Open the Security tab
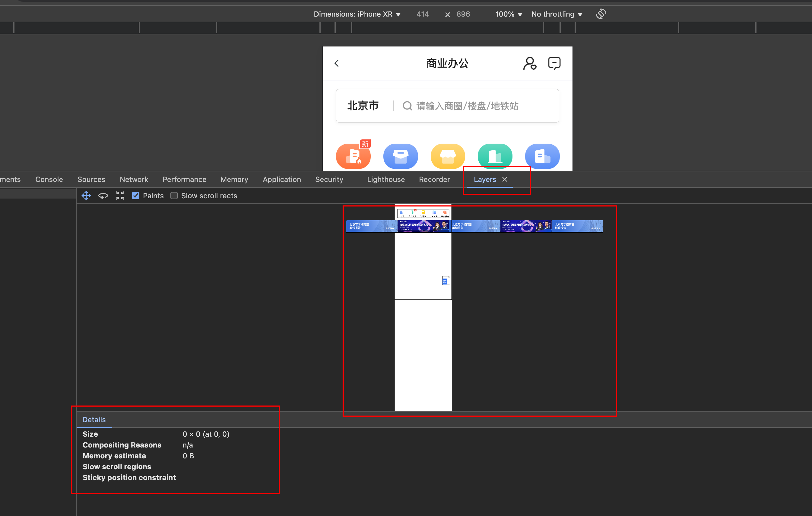Viewport: 812px width, 516px height. pos(329,180)
